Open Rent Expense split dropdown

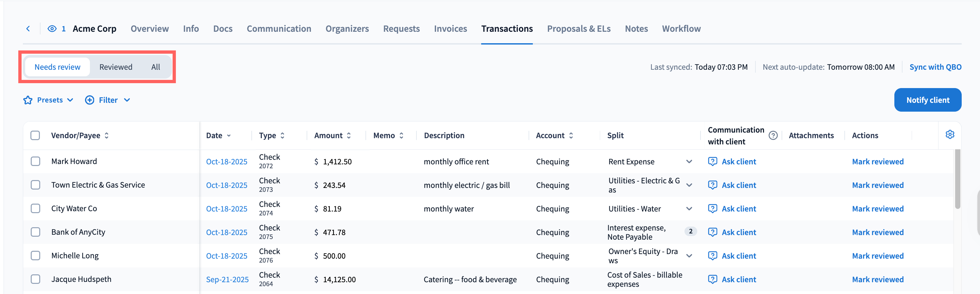(x=689, y=161)
